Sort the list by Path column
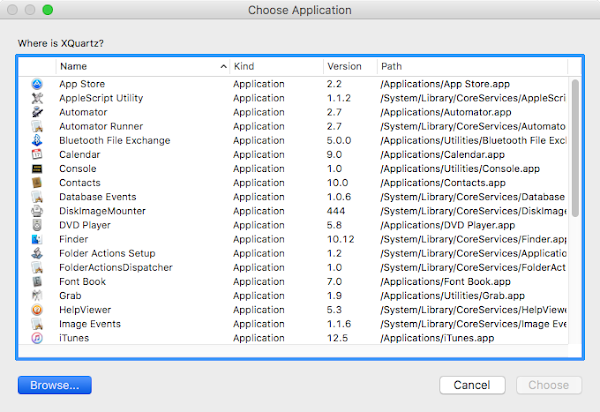Image resolution: width=600 pixels, height=412 pixels. [472, 67]
